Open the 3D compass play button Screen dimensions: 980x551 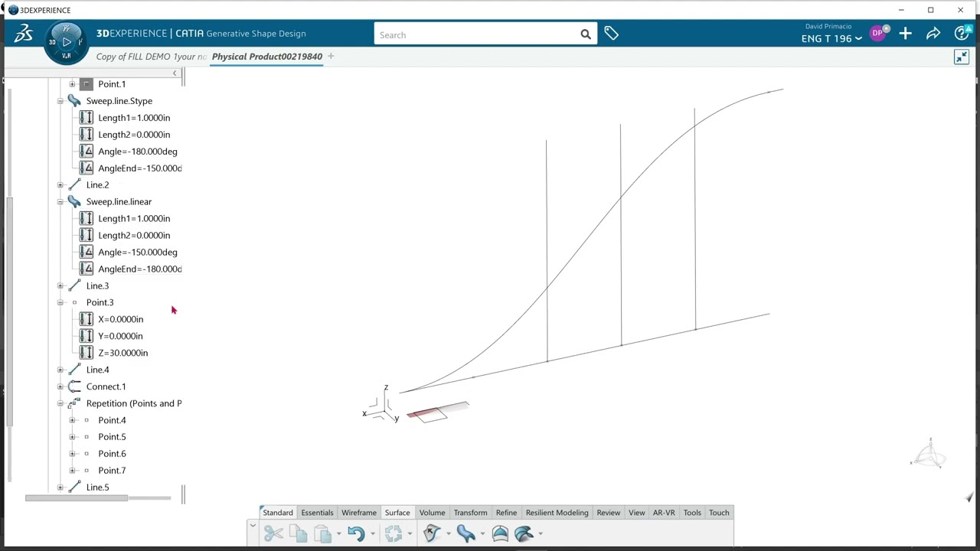66,42
